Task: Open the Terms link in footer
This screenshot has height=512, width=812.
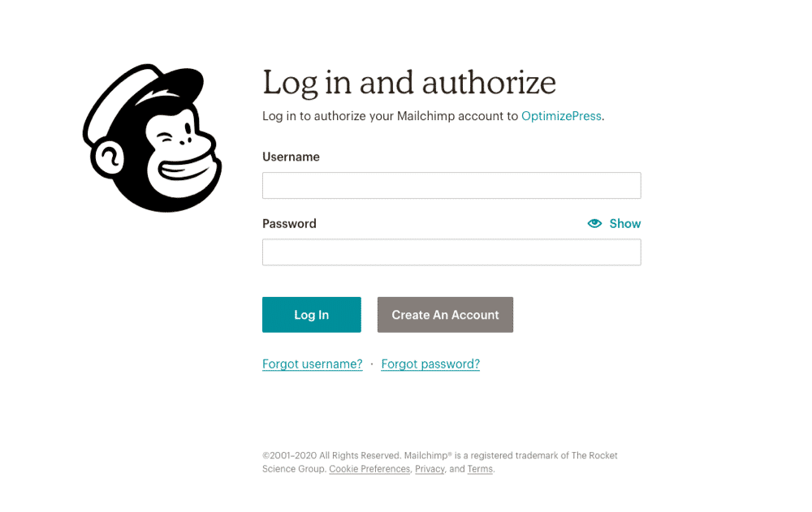Action: point(480,469)
